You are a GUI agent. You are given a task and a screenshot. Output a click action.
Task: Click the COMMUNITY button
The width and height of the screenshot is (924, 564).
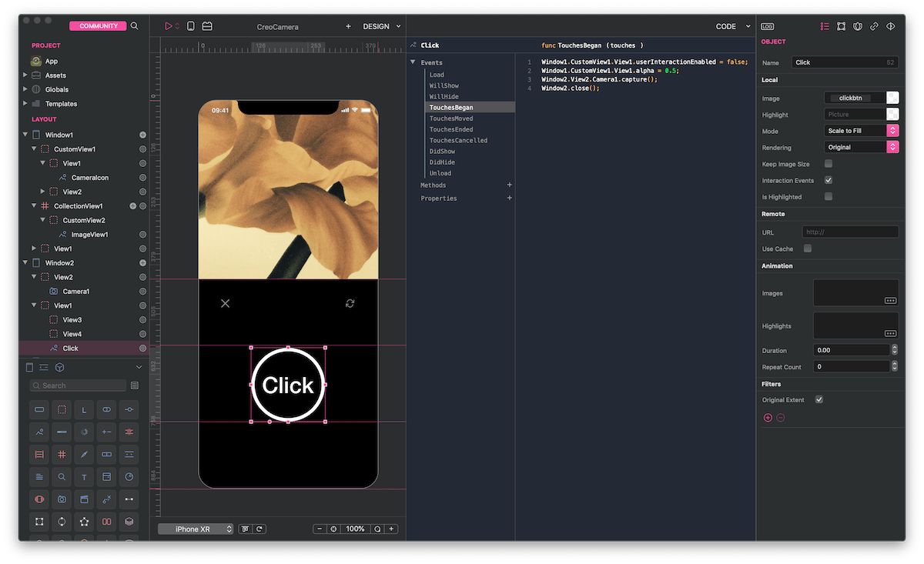point(99,25)
